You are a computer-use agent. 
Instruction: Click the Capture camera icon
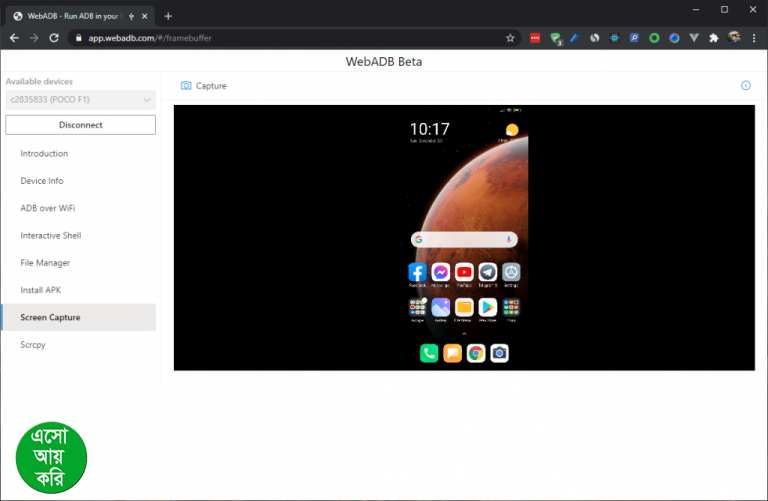tap(186, 86)
